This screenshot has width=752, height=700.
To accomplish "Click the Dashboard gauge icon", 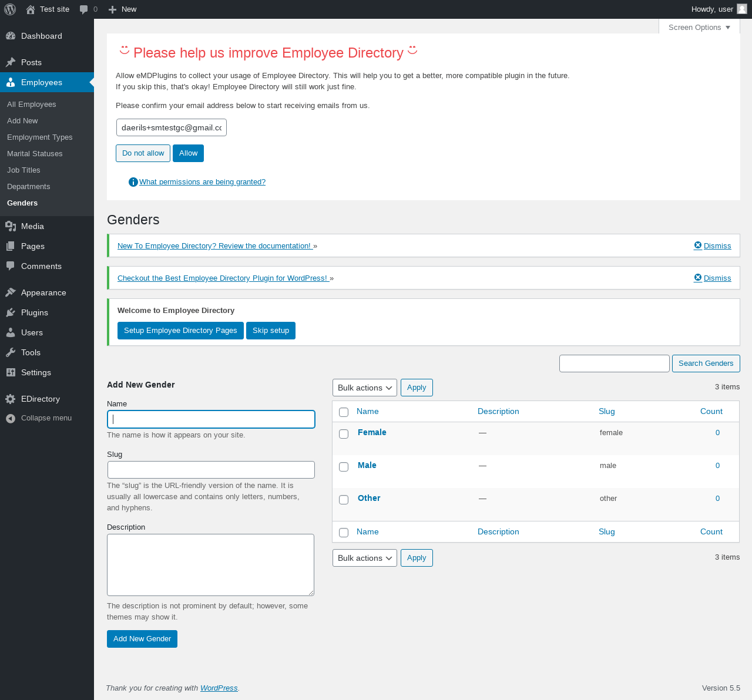I will point(11,36).
